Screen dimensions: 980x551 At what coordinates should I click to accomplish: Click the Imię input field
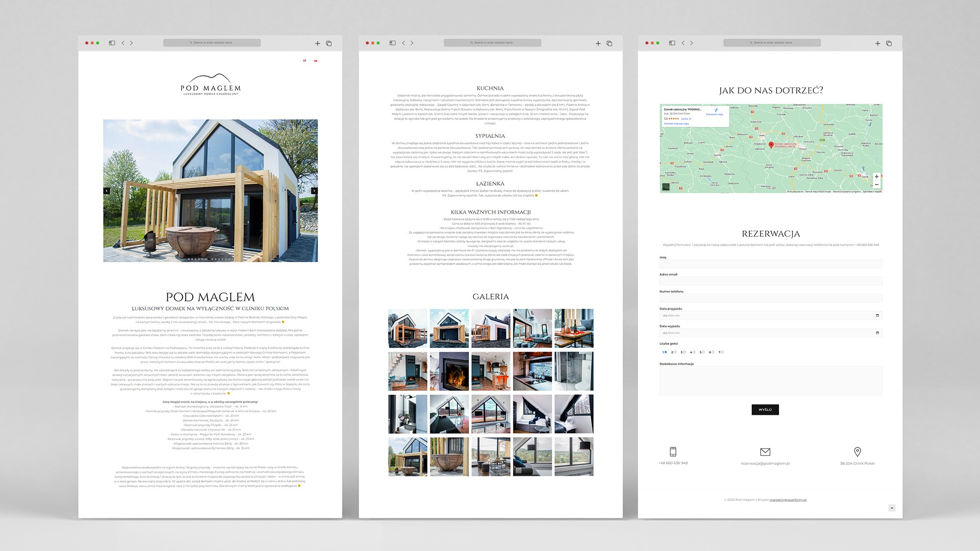coord(771,264)
